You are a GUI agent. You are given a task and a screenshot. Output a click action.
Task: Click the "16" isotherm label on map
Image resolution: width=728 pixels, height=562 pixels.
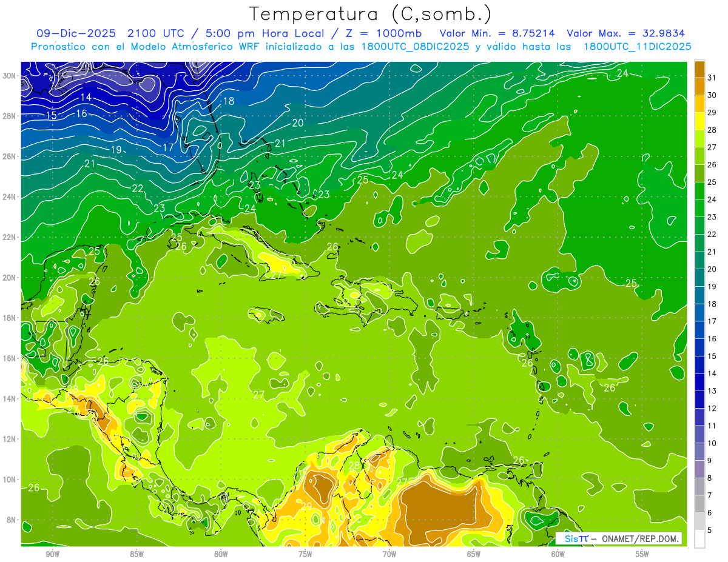81,113
